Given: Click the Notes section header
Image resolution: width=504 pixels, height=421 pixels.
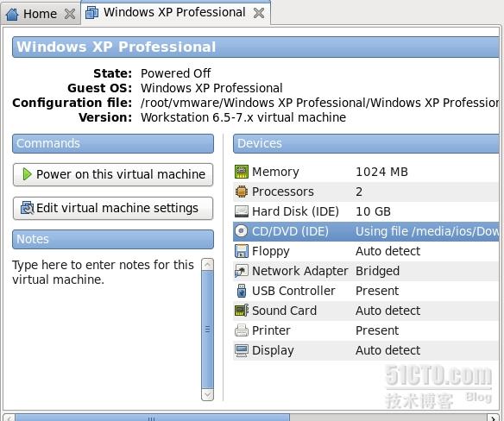Looking at the screenshot, I should point(113,240).
